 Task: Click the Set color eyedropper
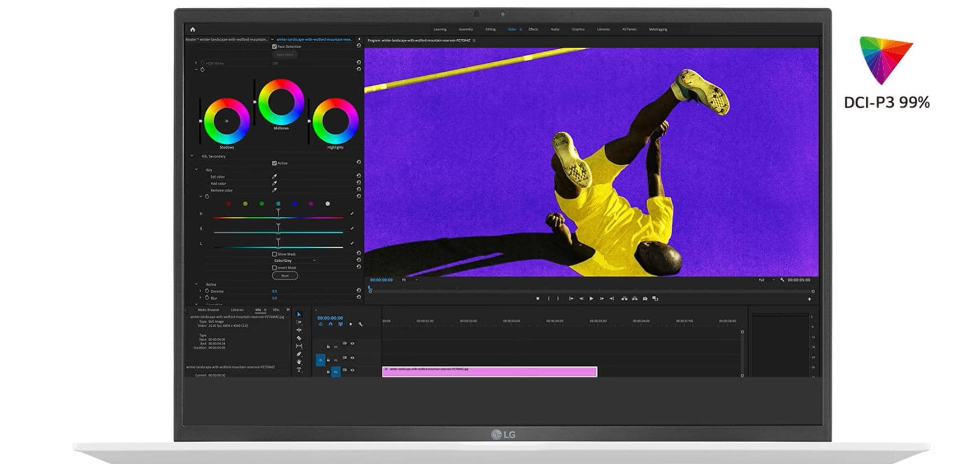click(x=275, y=177)
